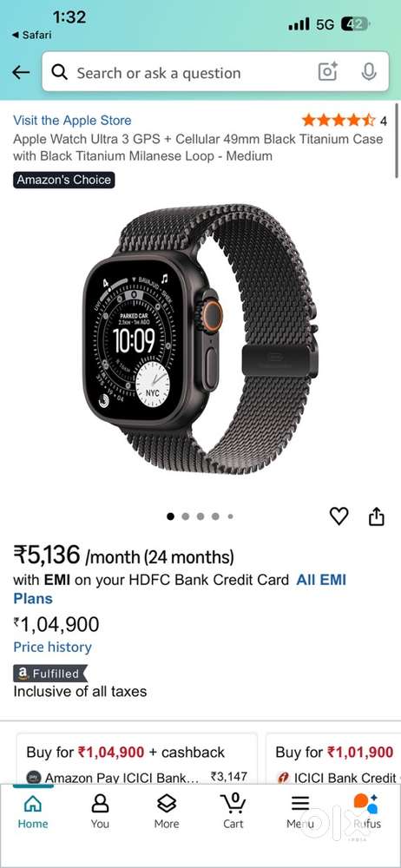Screen dimensions: 401x868
Task: Add watch to wishlist with heart icon
Action: [339, 516]
